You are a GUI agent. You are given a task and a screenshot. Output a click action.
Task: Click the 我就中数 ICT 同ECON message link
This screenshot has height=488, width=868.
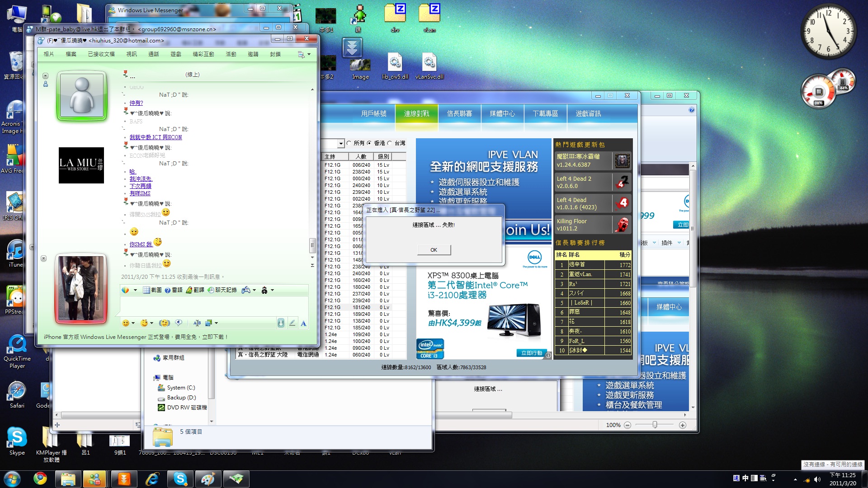tap(156, 137)
